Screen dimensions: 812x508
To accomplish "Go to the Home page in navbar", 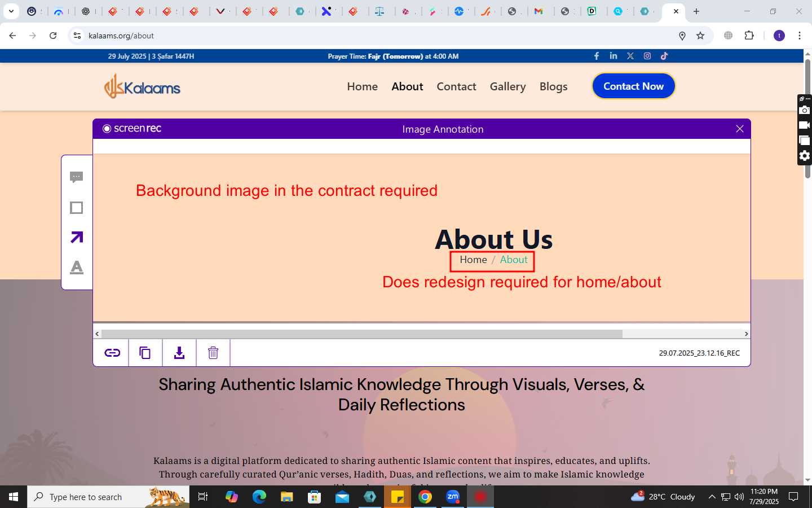I will 363,86.
